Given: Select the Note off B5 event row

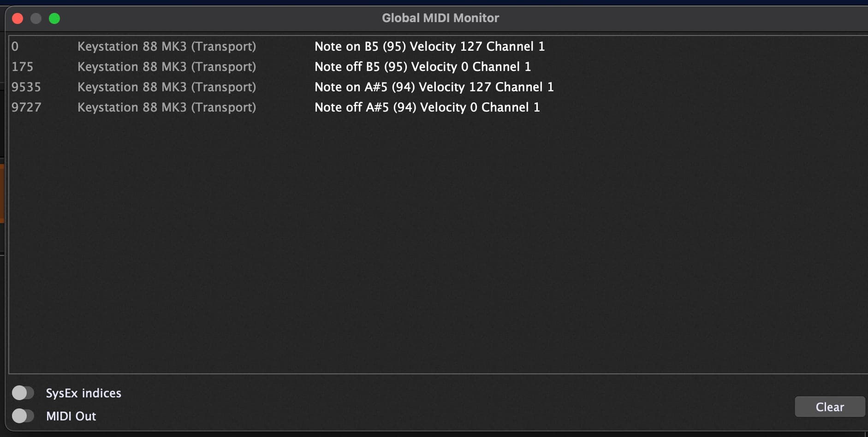Looking at the screenshot, I should (x=422, y=66).
